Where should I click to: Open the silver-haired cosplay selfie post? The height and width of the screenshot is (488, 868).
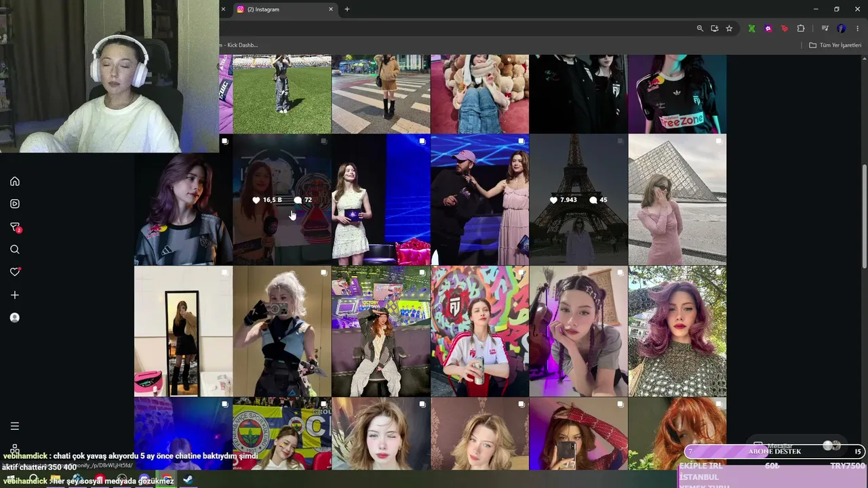282,331
